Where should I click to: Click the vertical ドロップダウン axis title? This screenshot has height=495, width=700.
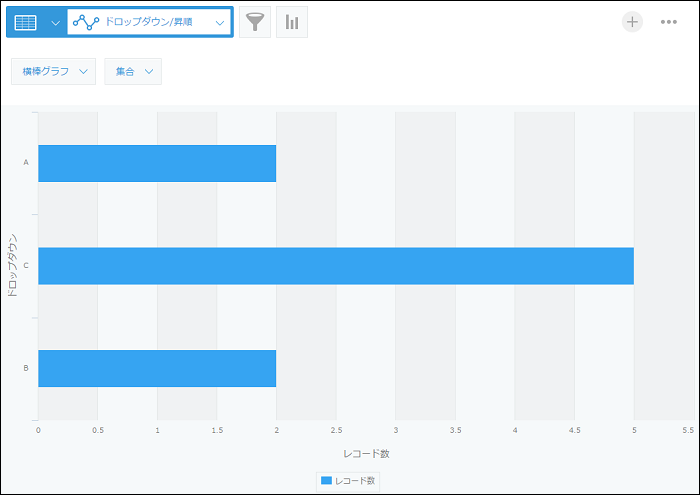(11, 266)
